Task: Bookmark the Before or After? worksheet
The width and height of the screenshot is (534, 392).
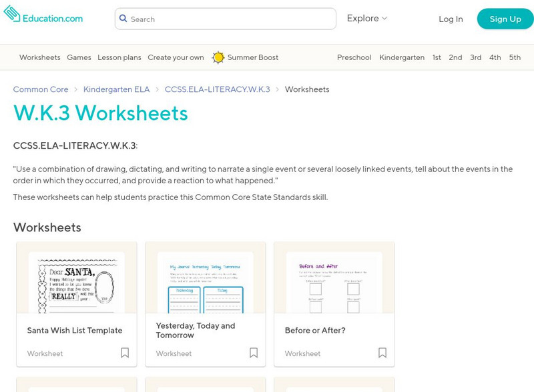Action: 382,353
